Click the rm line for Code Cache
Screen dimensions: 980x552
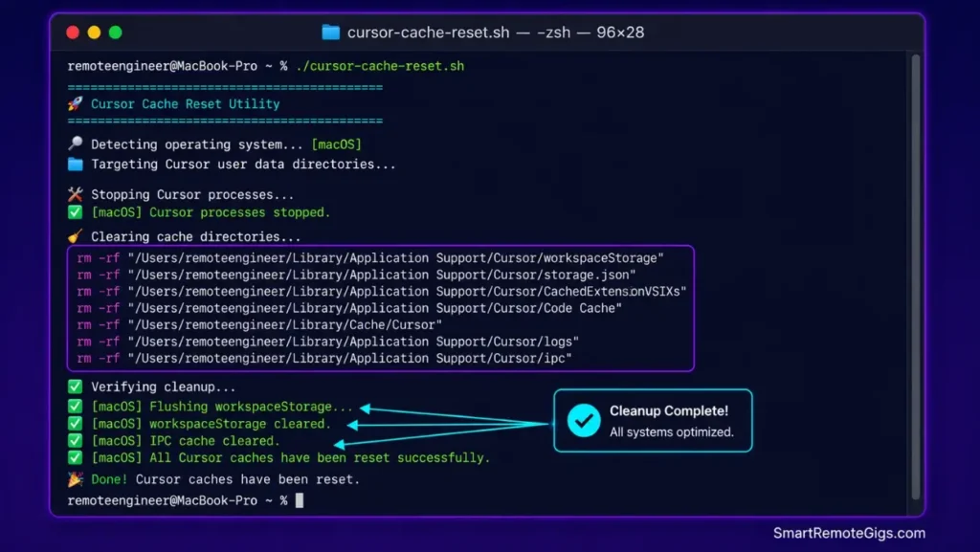pyautogui.click(x=349, y=308)
